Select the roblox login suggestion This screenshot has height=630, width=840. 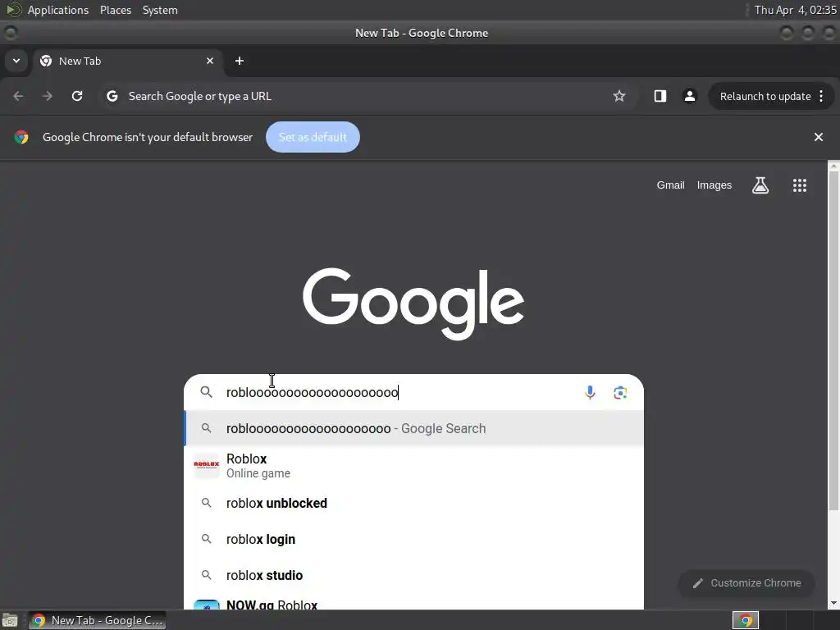pyautogui.click(x=414, y=539)
